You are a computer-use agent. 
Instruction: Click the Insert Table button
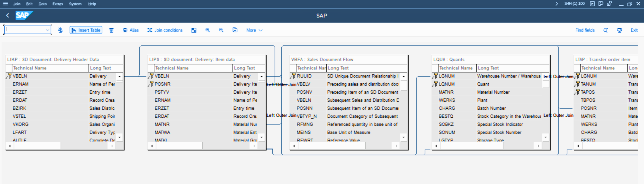(86, 30)
